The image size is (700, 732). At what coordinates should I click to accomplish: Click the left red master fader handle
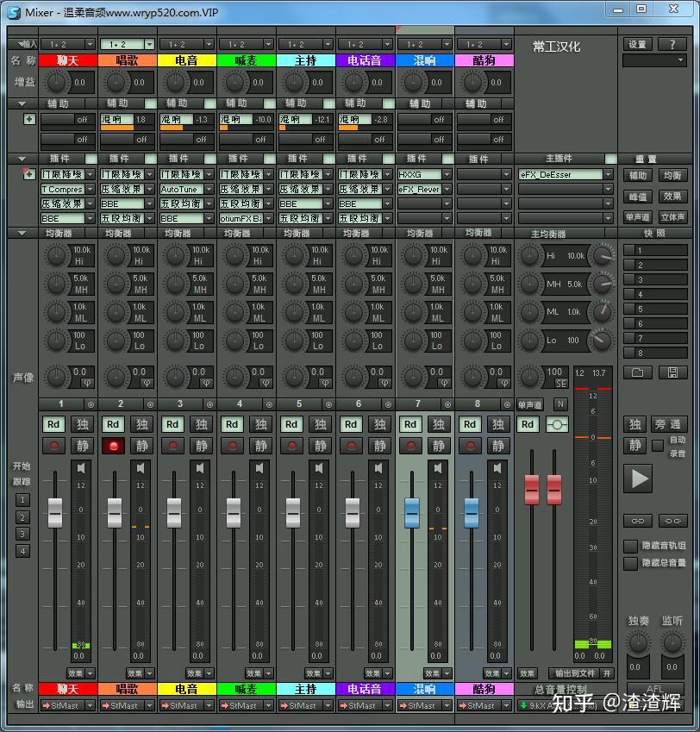[532, 490]
